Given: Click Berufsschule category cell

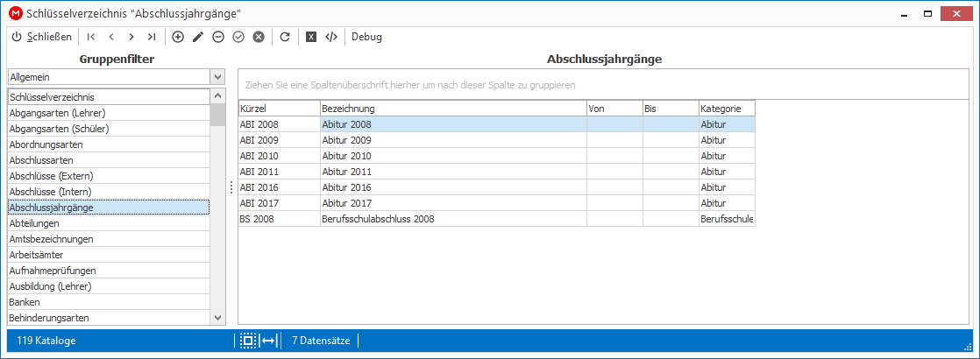Looking at the screenshot, I should click(727, 219).
